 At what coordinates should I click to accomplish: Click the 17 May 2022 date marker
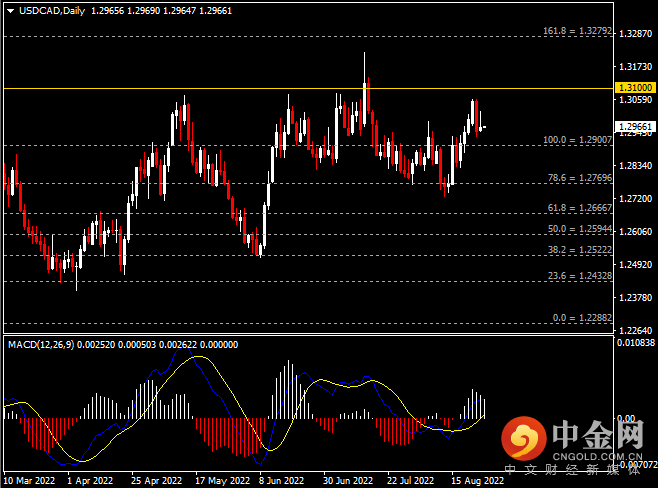click(x=218, y=480)
